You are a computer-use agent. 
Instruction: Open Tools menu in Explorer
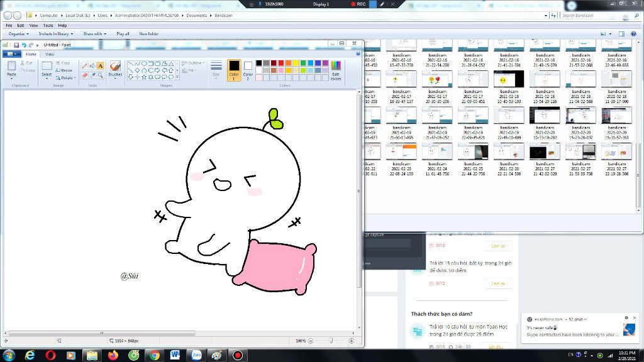(48, 25)
